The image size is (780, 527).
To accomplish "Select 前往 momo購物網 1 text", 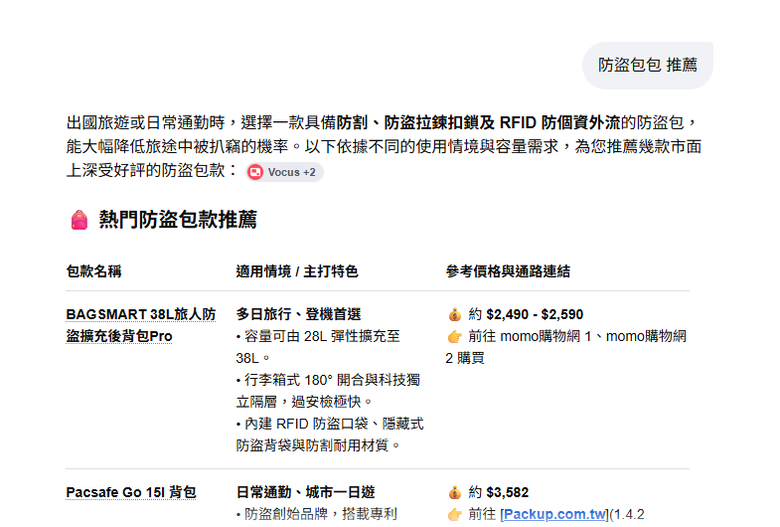I will pyautogui.click(x=530, y=336).
